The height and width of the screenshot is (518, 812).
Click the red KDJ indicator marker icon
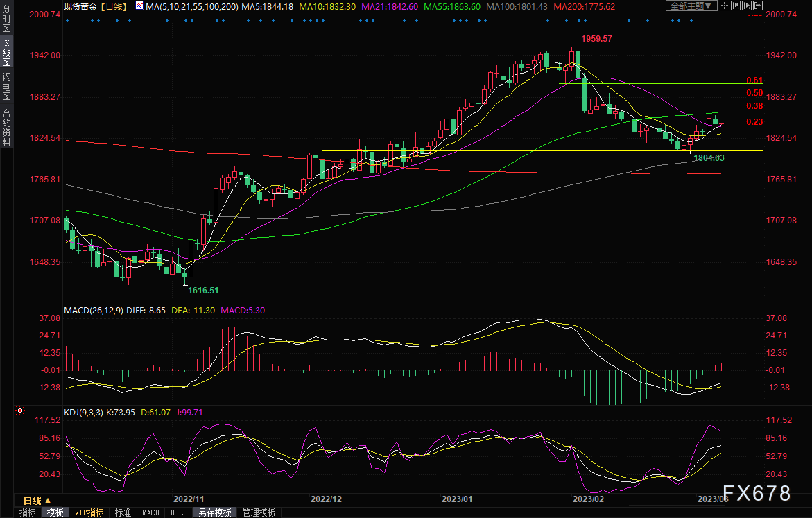click(x=20, y=411)
